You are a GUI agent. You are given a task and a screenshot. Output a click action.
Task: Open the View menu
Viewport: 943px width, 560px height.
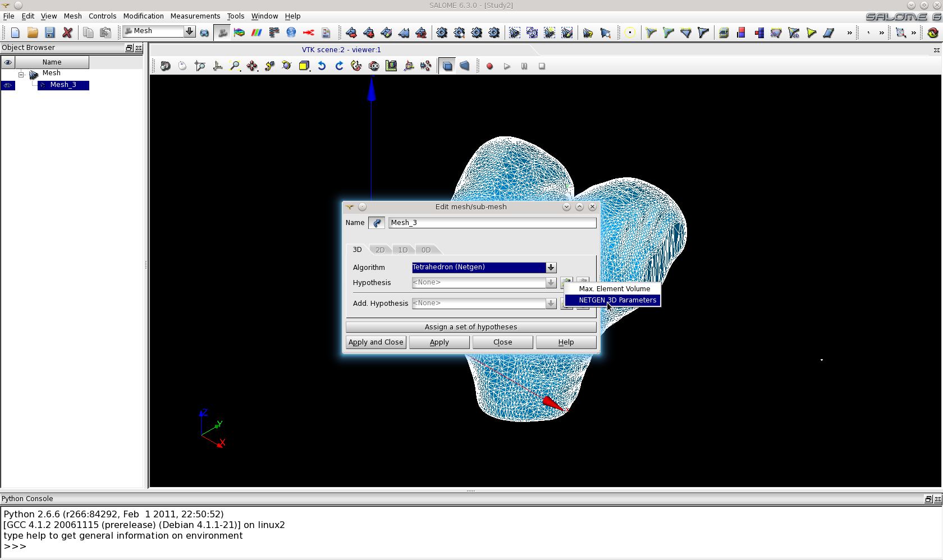[49, 16]
